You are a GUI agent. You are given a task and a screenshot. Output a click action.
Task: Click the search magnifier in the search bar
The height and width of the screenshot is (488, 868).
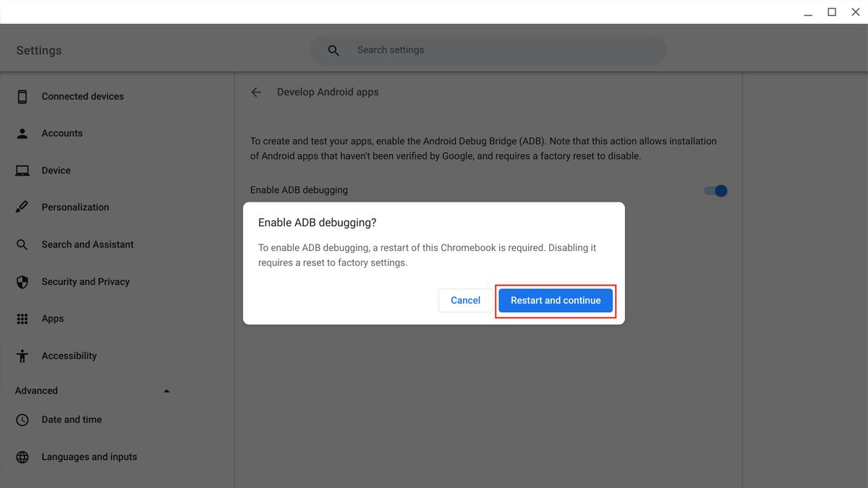[333, 50]
